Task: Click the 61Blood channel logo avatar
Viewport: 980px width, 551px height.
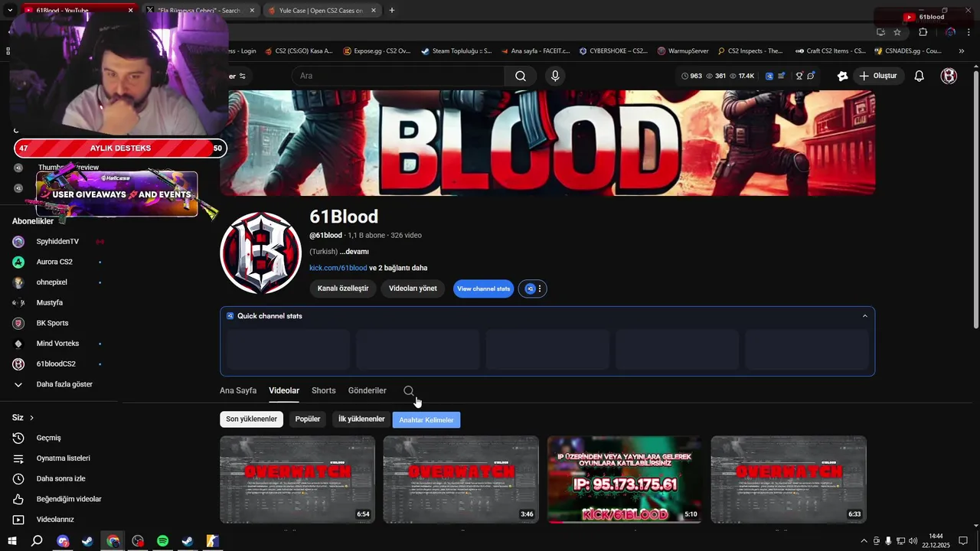Action: point(260,253)
